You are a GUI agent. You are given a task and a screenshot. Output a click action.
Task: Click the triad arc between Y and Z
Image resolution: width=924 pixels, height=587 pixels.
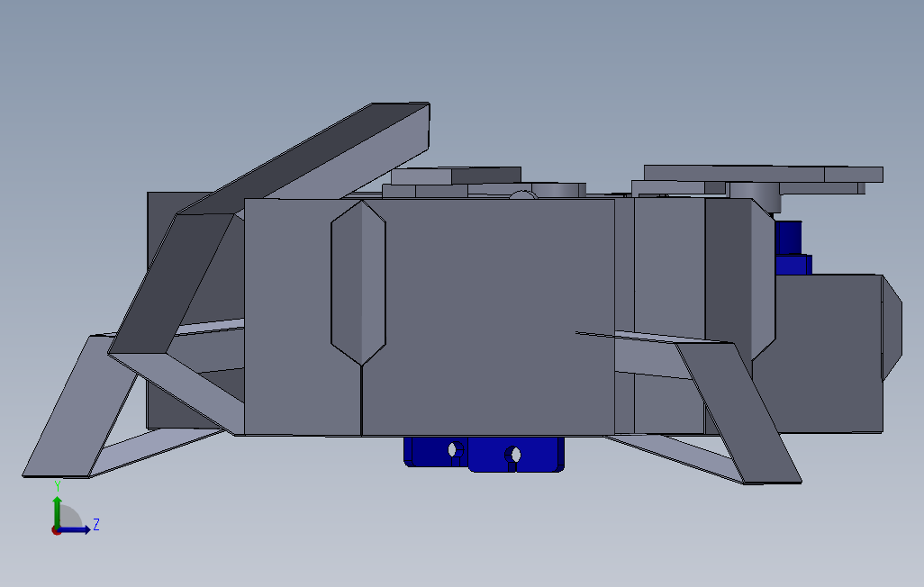(72, 513)
